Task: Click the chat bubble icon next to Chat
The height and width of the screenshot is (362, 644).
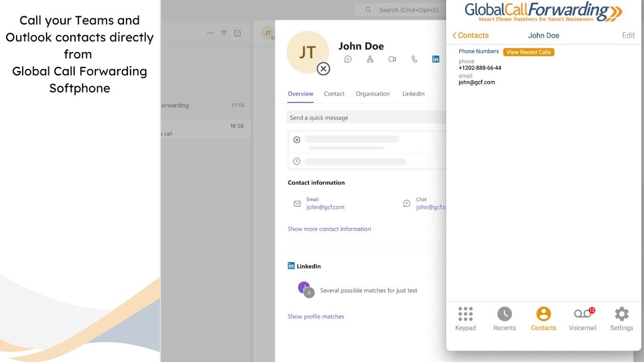Action: (x=407, y=204)
